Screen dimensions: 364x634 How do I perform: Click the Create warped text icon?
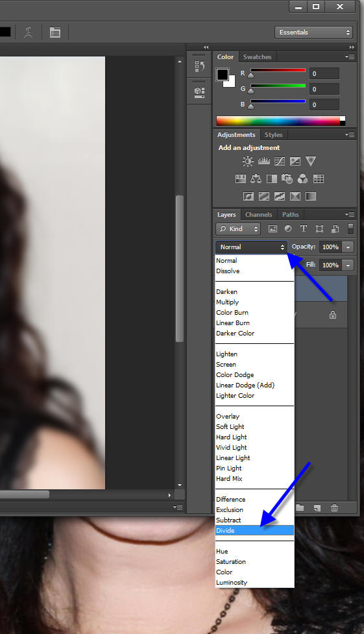pos(28,32)
